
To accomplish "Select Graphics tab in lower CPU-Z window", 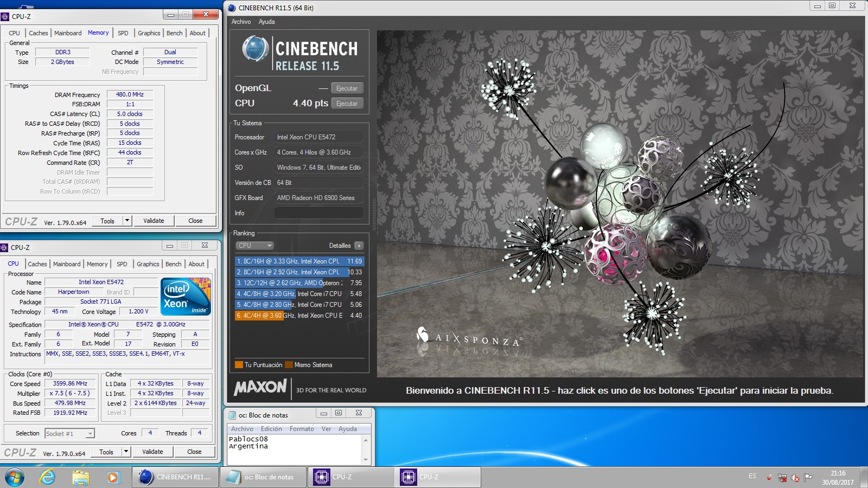I will [x=148, y=264].
